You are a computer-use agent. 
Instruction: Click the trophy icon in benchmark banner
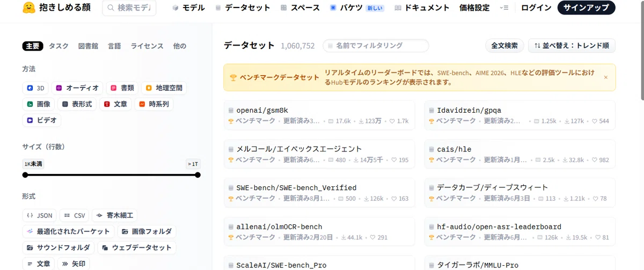(x=233, y=77)
